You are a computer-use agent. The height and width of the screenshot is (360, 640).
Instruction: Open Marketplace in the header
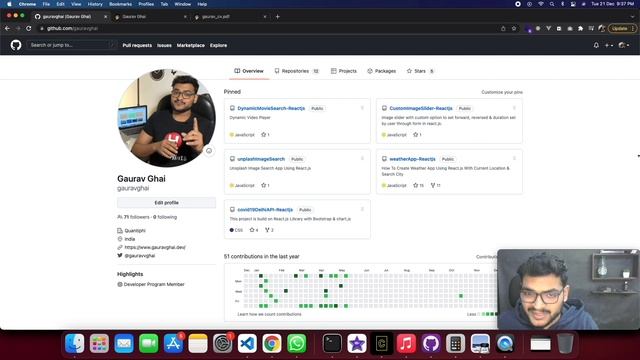191,45
